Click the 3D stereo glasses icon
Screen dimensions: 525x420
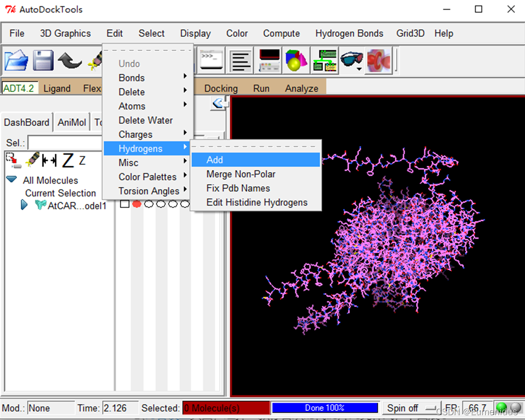click(352, 58)
